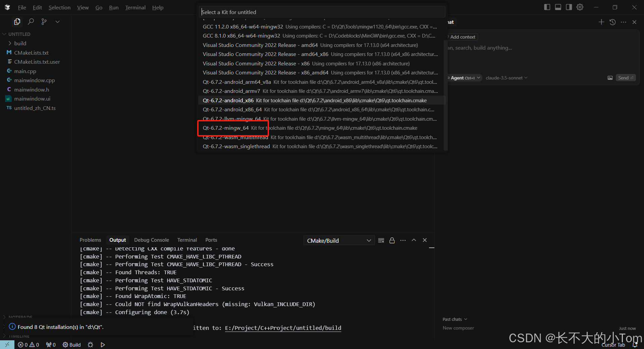Open the build directory path link
The height and width of the screenshot is (349, 644).
283,328
